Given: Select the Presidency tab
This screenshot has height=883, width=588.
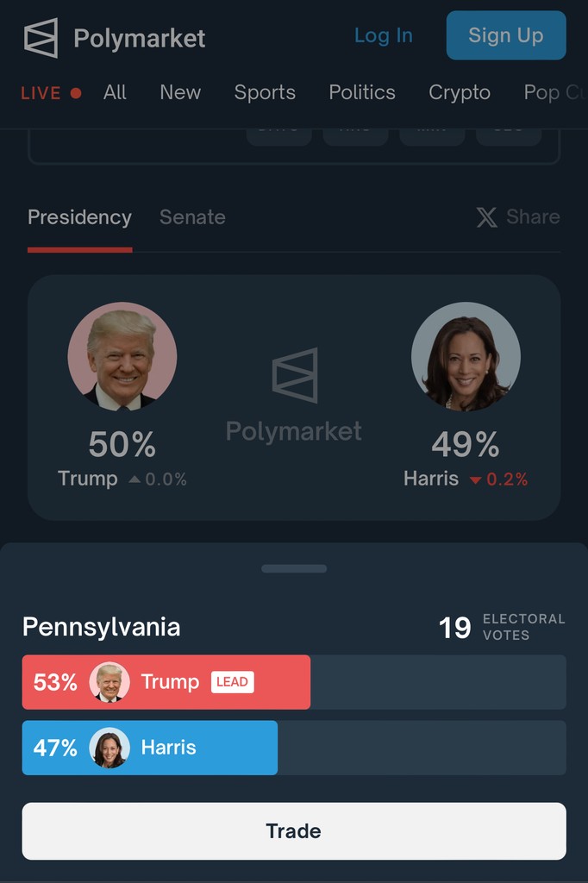Looking at the screenshot, I should click(79, 217).
